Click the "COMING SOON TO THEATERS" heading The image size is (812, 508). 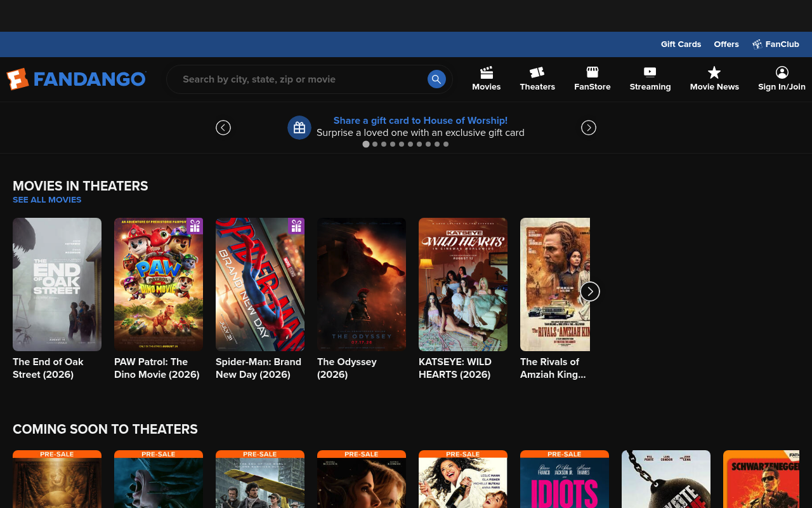105,429
